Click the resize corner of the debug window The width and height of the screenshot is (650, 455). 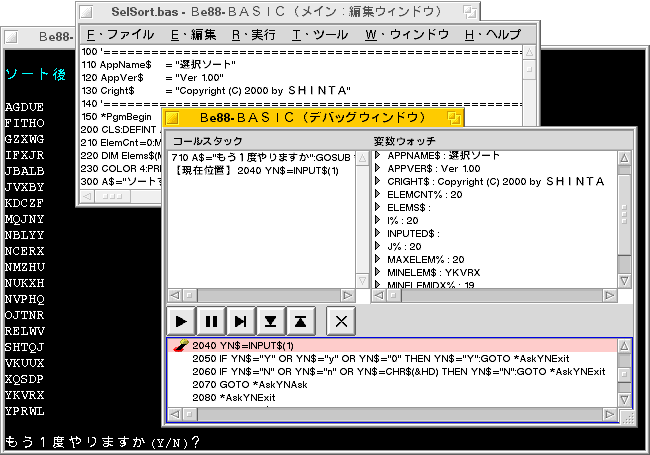[628, 416]
